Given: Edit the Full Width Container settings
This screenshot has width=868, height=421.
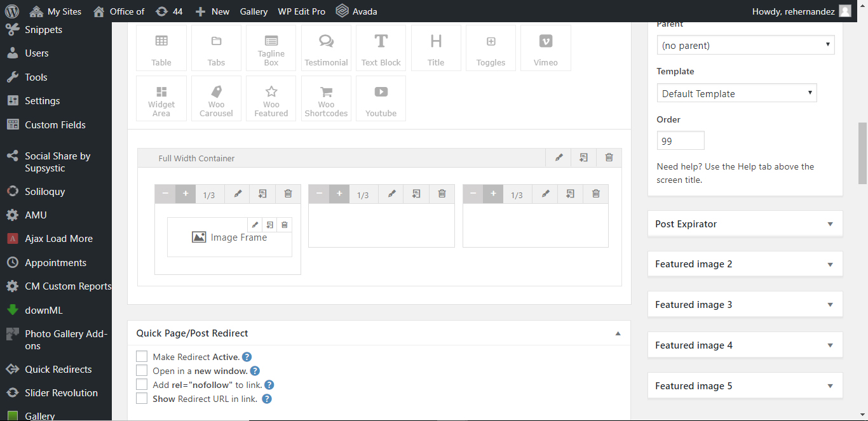Looking at the screenshot, I should tap(559, 158).
